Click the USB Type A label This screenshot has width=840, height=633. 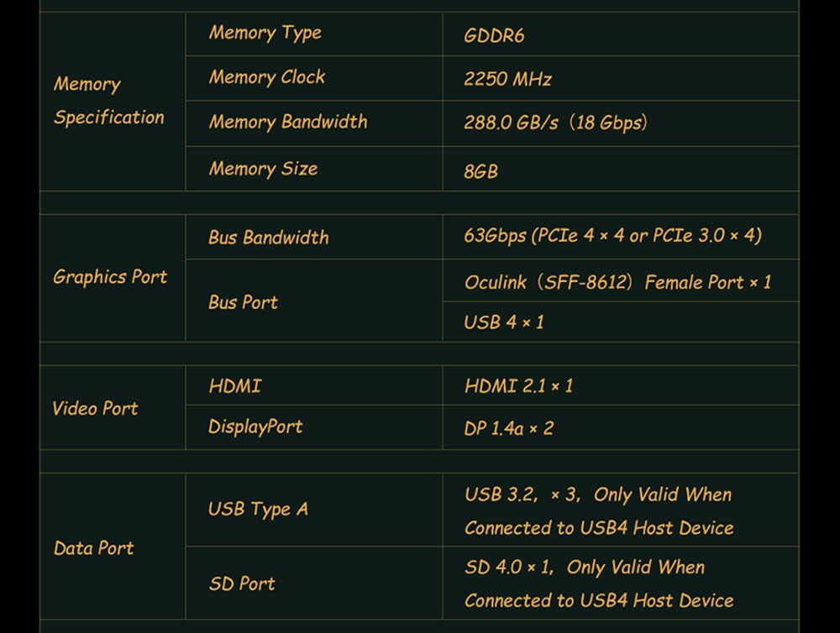[x=258, y=510]
